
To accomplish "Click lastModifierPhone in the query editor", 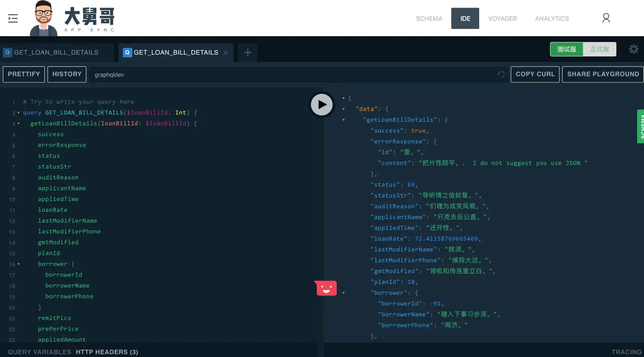I will [69, 232].
